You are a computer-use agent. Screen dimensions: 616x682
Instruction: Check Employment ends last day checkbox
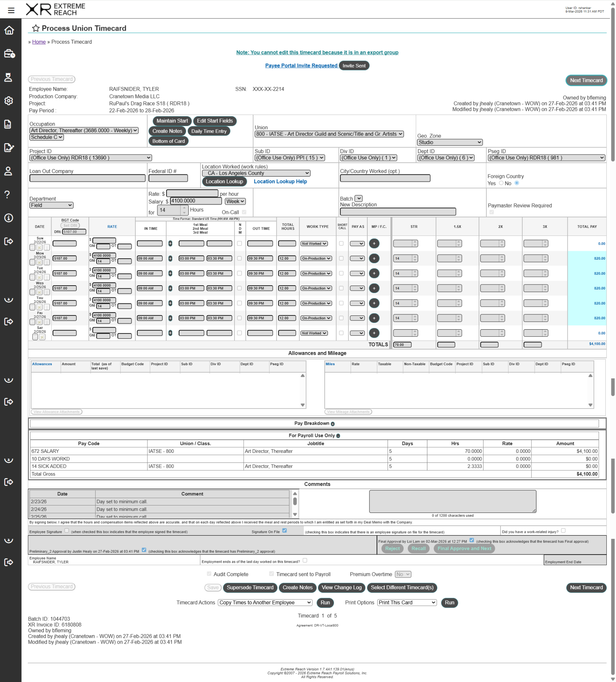pos(304,561)
